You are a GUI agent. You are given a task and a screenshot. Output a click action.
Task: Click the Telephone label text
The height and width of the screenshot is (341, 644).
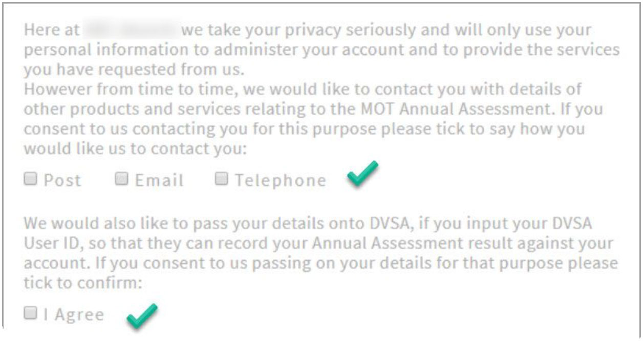(x=281, y=180)
